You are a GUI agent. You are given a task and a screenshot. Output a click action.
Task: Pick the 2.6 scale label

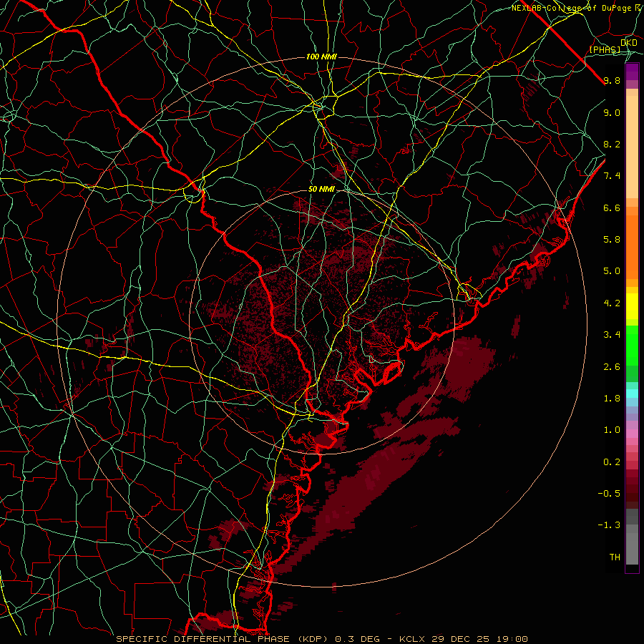click(612, 367)
